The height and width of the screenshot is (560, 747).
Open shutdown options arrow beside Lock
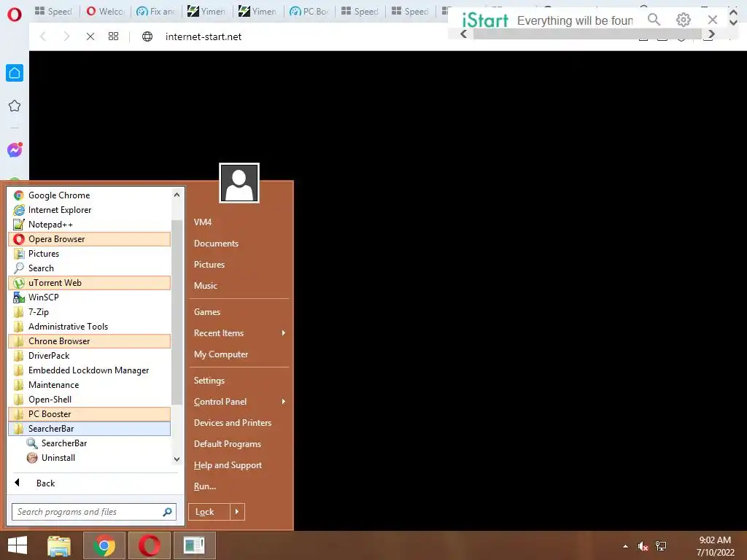pos(237,512)
